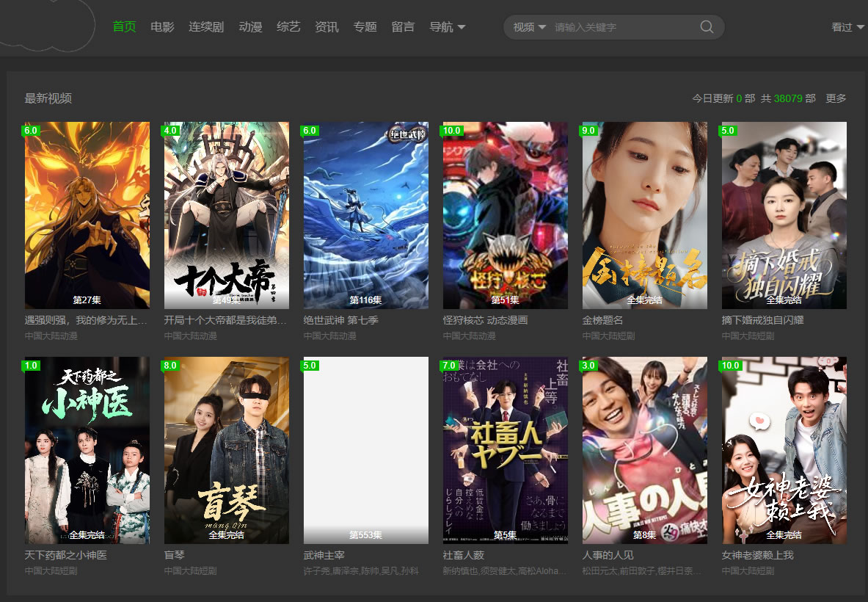
Task: Open the 看过 history dropdown
Action: 847,27
